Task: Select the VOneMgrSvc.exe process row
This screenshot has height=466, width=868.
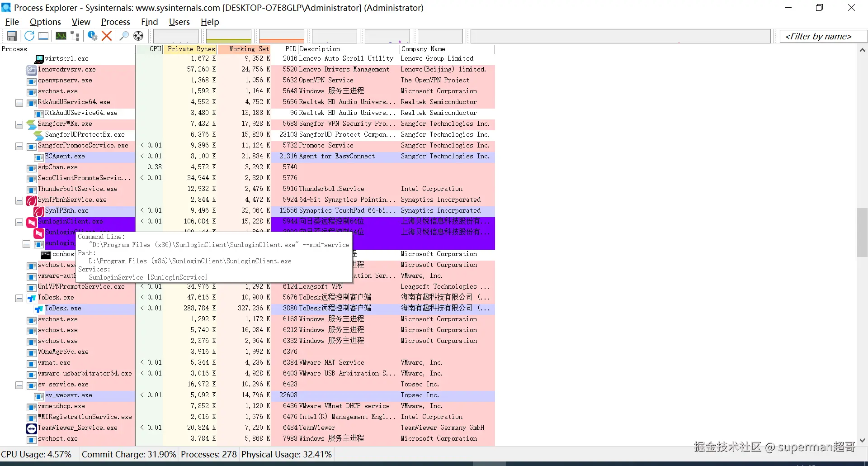Action: (x=247, y=352)
